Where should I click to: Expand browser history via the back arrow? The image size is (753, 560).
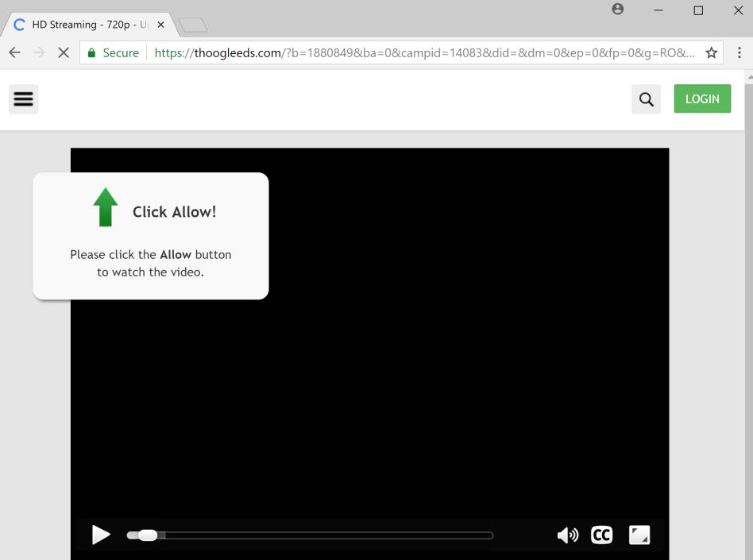pos(14,52)
